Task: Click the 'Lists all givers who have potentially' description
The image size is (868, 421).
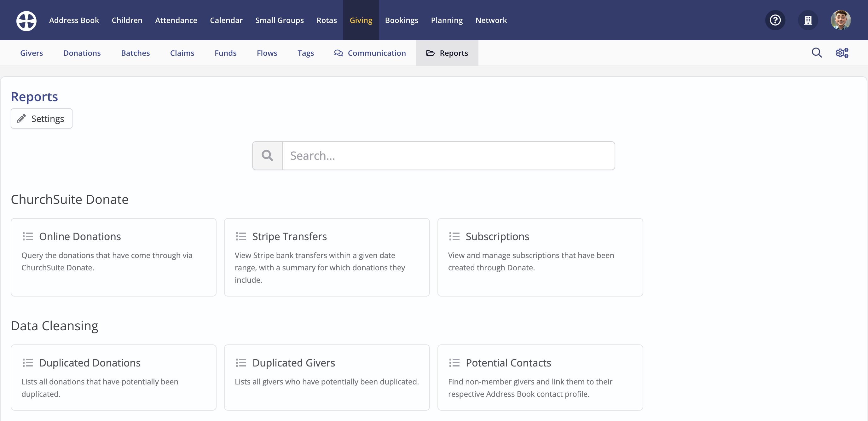Action: pyautogui.click(x=327, y=382)
